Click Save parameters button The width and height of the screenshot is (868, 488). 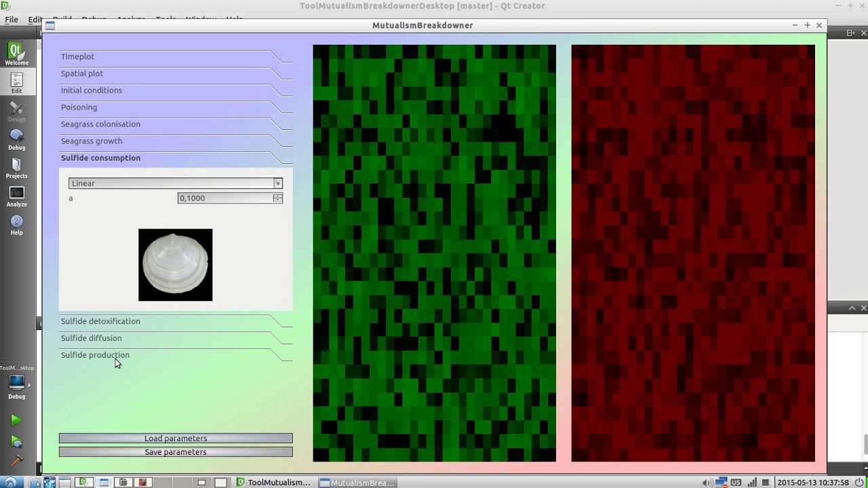click(x=176, y=452)
